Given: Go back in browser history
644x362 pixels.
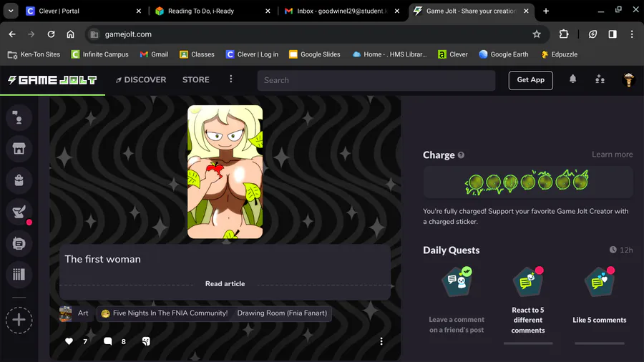Looking at the screenshot, I should pyautogui.click(x=12, y=34).
